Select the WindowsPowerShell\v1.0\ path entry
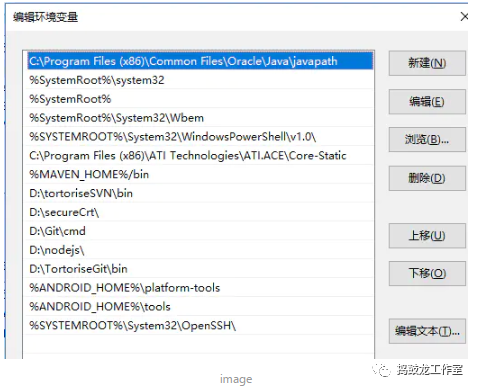The height and width of the screenshot is (390, 477). (x=200, y=137)
